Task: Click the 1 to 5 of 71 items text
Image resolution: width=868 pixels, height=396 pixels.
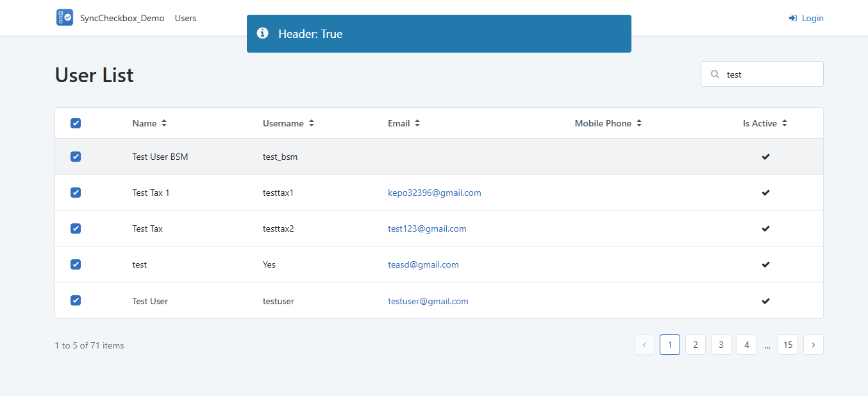Action: pyautogui.click(x=90, y=345)
